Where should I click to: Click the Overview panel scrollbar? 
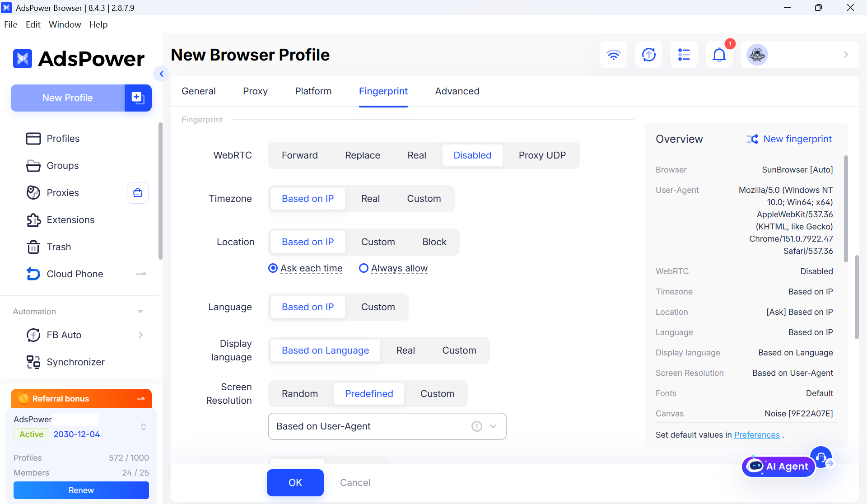846,209
